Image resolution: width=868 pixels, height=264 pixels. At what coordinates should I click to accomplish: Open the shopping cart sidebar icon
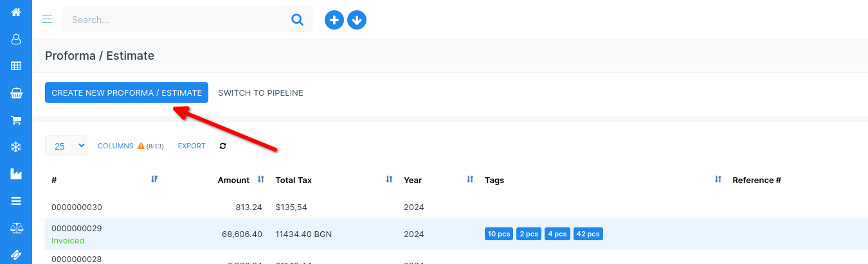16,120
